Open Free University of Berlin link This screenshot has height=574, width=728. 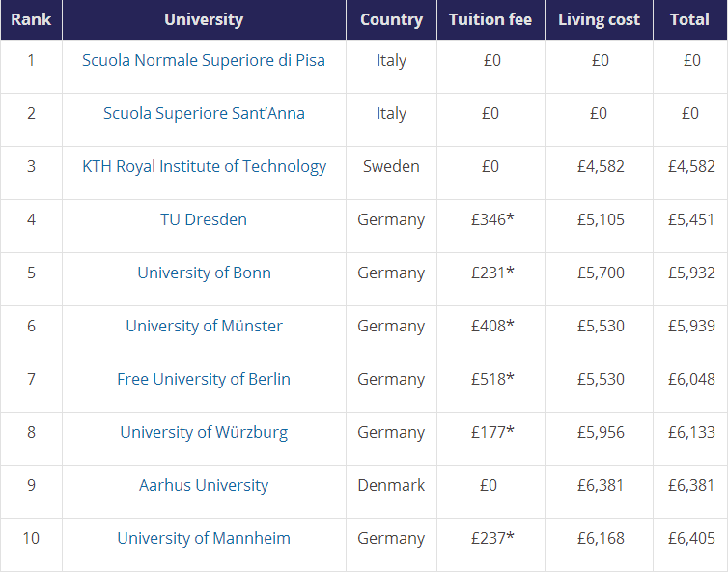[x=204, y=379]
